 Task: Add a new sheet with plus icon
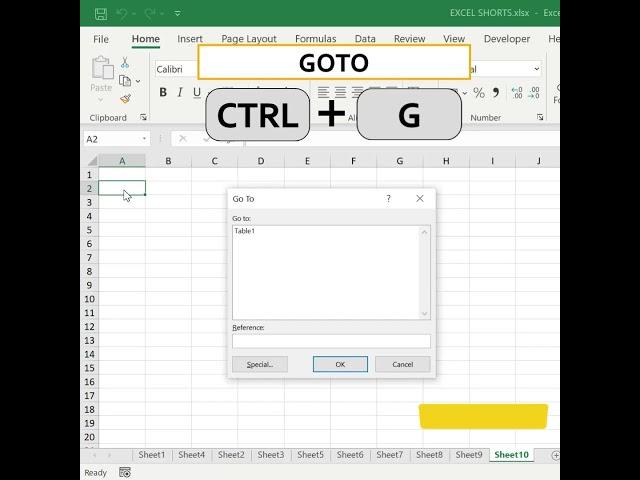[555, 455]
